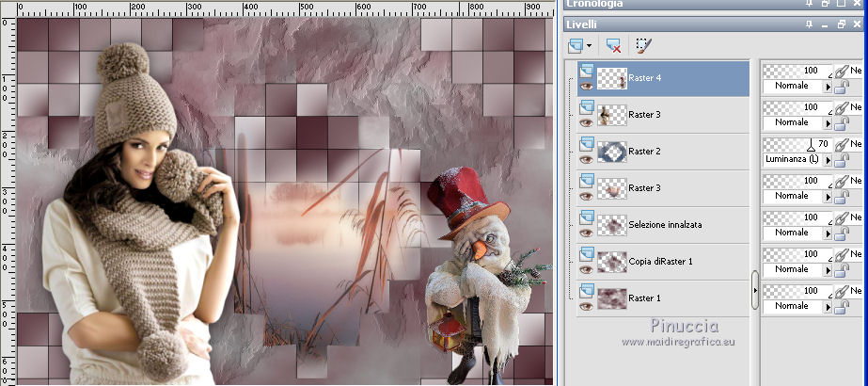Click the Edit Selection brush icon
Viewport: 868px width, 386px height.
pyautogui.click(x=643, y=45)
